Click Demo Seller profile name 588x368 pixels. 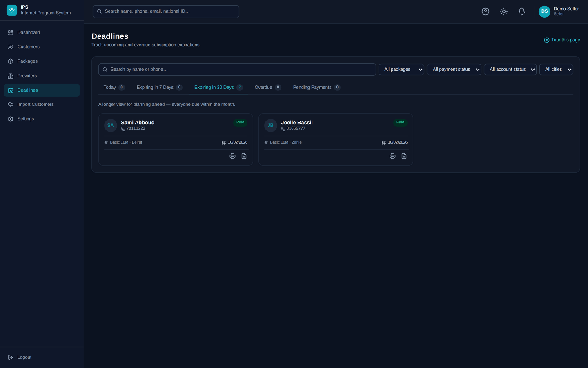click(x=566, y=9)
